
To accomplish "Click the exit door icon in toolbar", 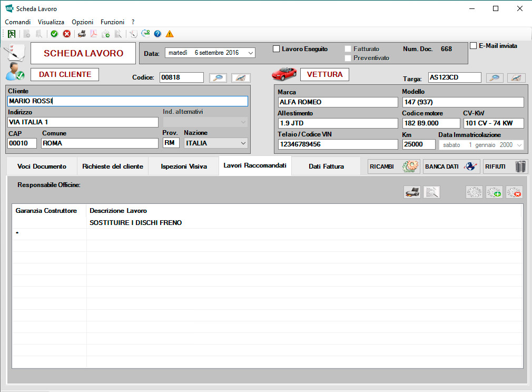I will point(12,34).
